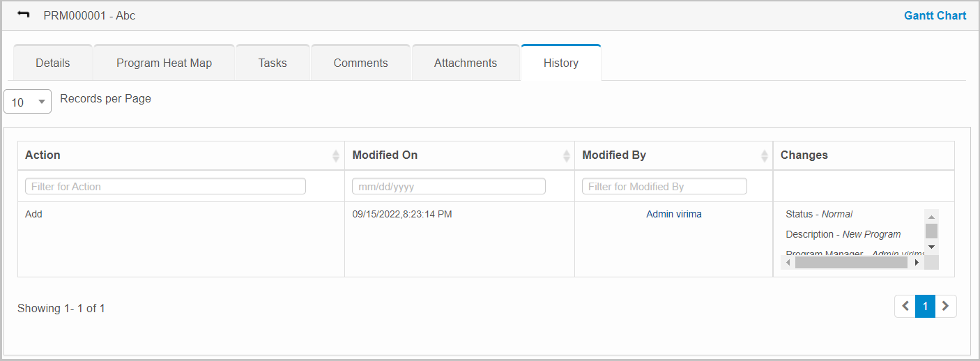
Task: Go to previous page arrow
Action: [905, 306]
